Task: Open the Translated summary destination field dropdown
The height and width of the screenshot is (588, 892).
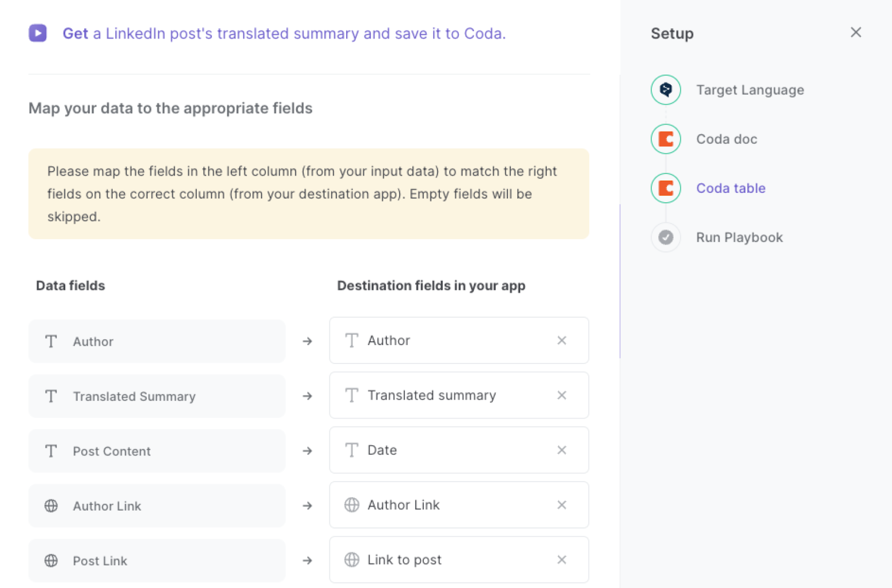Action: tap(459, 395)
